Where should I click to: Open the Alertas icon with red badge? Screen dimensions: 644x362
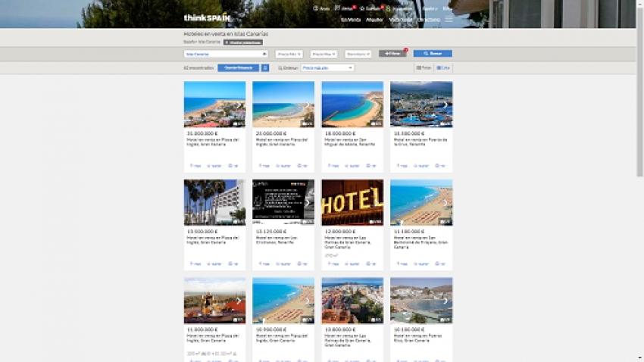tap(344, 8)
